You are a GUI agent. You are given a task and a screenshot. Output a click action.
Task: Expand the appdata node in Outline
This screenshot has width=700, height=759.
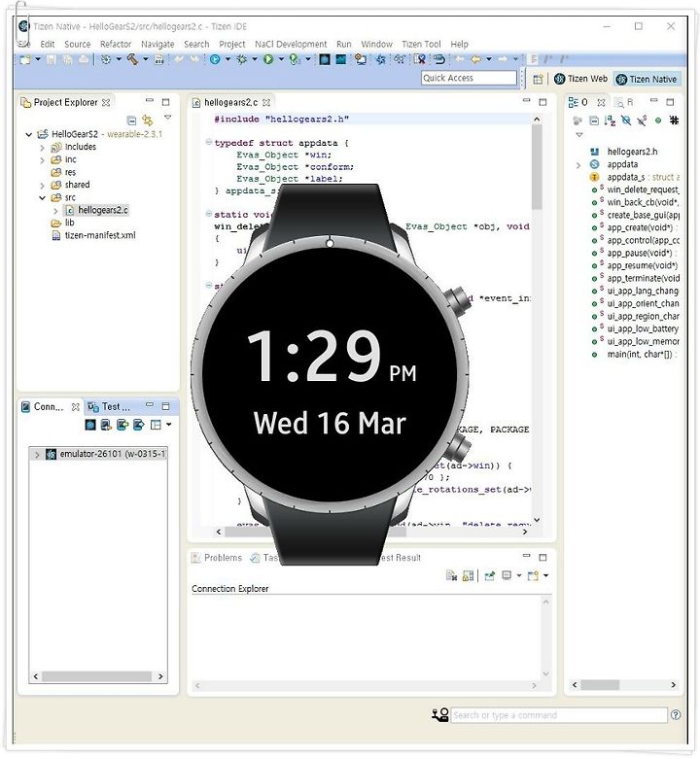[578, 165]
